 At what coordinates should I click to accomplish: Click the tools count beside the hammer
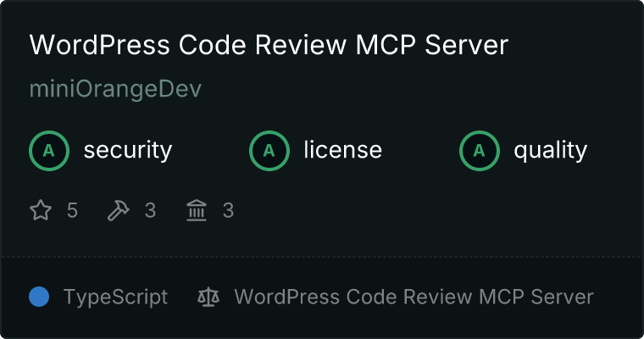[150, 211]
